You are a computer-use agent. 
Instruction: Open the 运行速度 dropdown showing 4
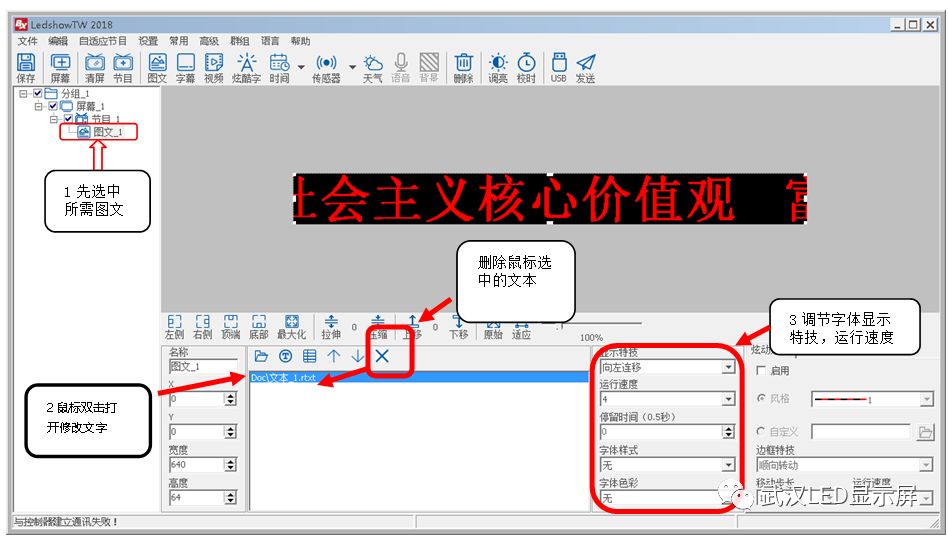point(729,399)
